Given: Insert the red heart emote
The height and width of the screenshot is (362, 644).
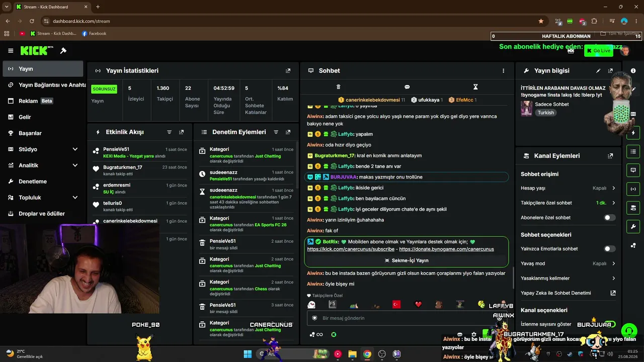Looking at the screenshot, I should 418,305.
